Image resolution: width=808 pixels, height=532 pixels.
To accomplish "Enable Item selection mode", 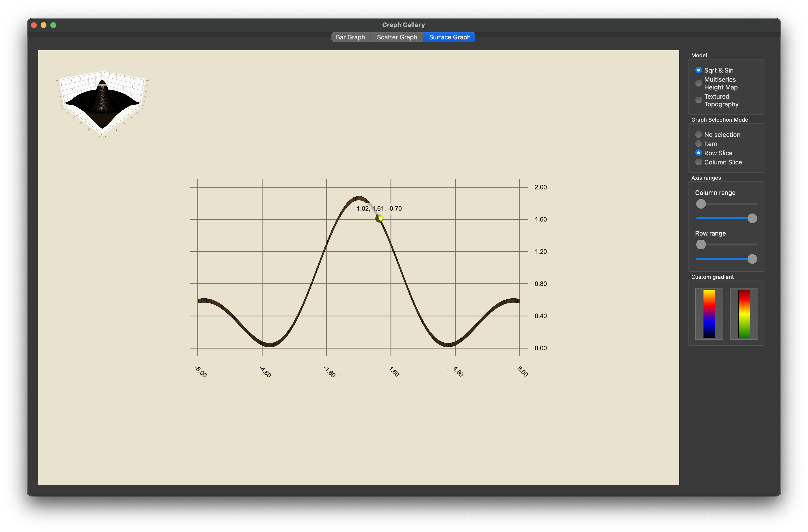I will pos(706,144).
